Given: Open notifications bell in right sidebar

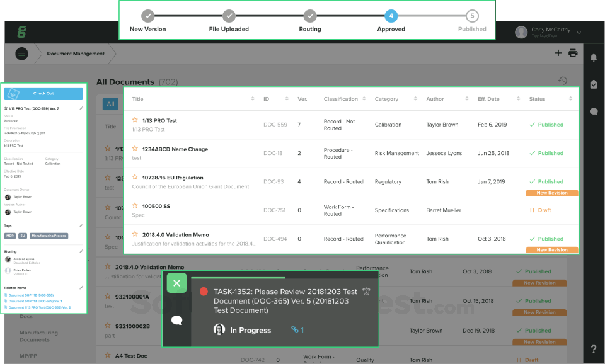Looking at the screenshot, I should [x=594, y=57].
